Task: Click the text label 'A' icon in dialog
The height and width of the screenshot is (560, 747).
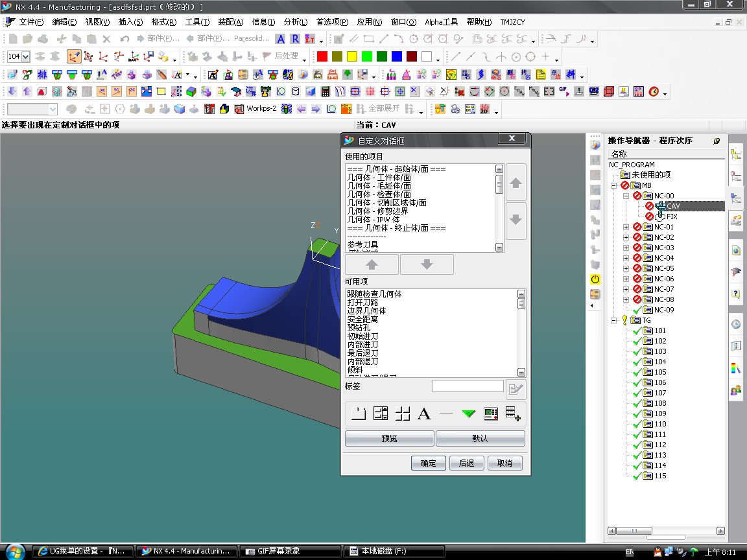Action: coord(424,414)
